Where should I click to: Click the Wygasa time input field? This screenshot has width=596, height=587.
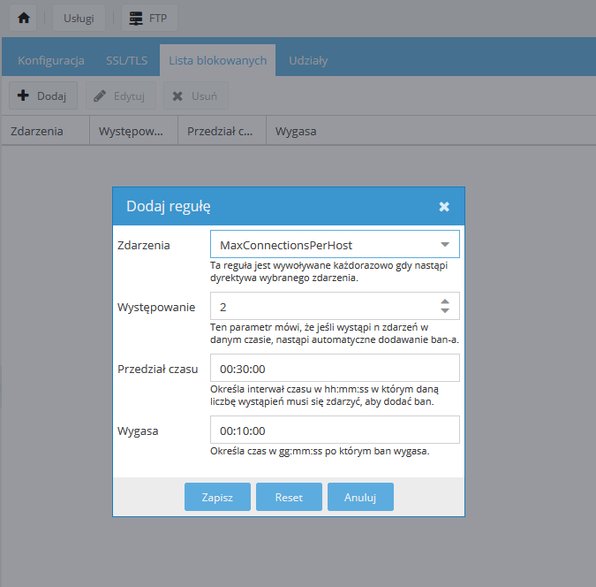tap(334, 430)
